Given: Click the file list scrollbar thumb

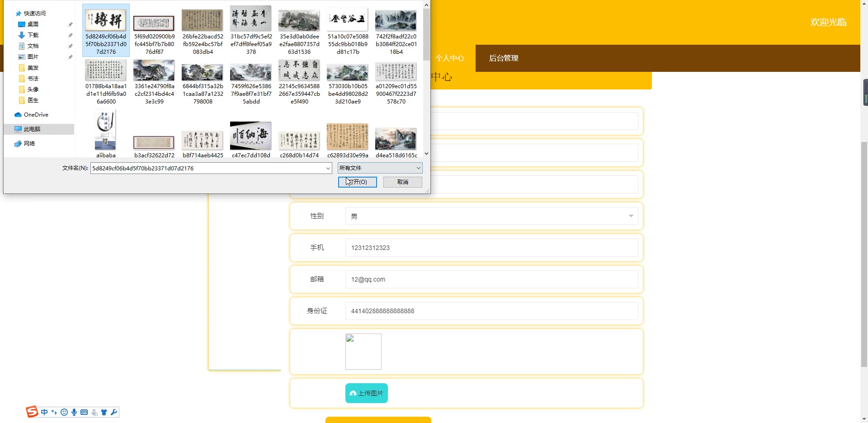Looking at the screenshot, I should pyautogui.click(x=426, y=34).
